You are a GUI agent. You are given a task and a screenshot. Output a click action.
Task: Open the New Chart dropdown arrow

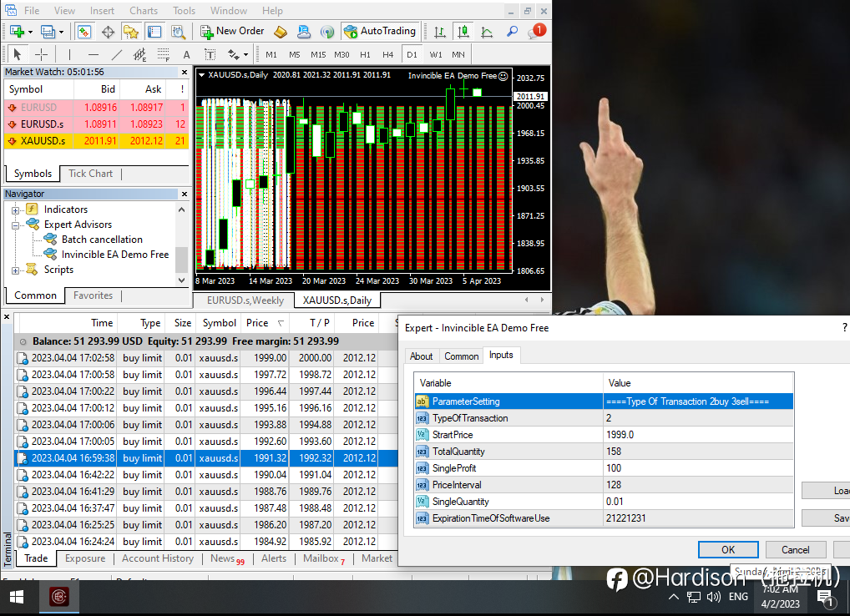coord(30,32)
